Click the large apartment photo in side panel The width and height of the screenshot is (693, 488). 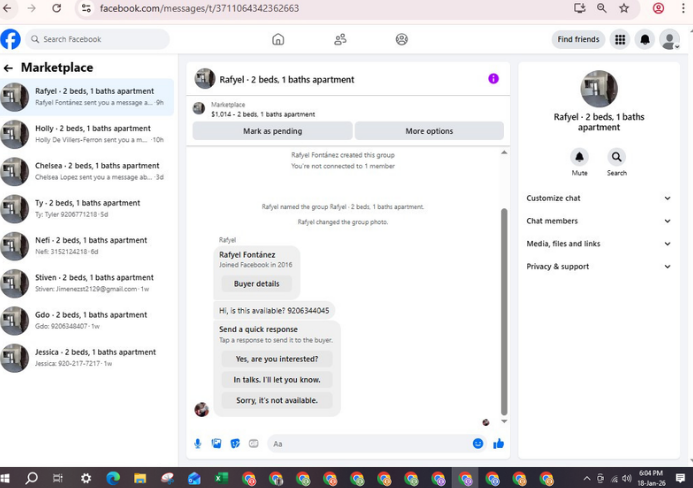pyautogui.click(x=599, y=88)
